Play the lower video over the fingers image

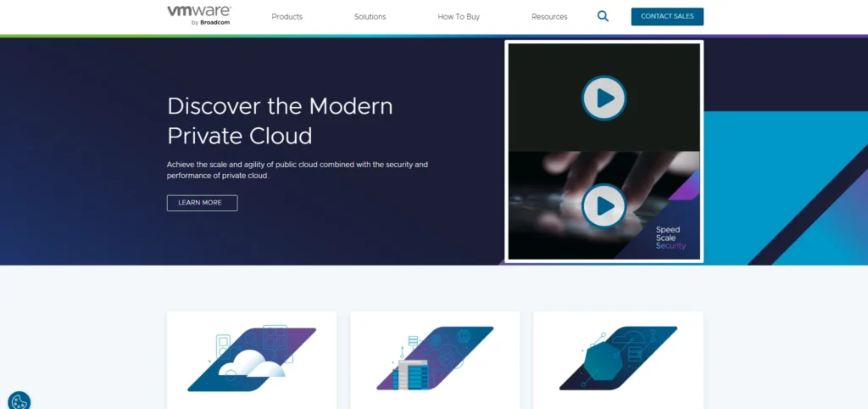pyautogui.click(x=604, y=205)
